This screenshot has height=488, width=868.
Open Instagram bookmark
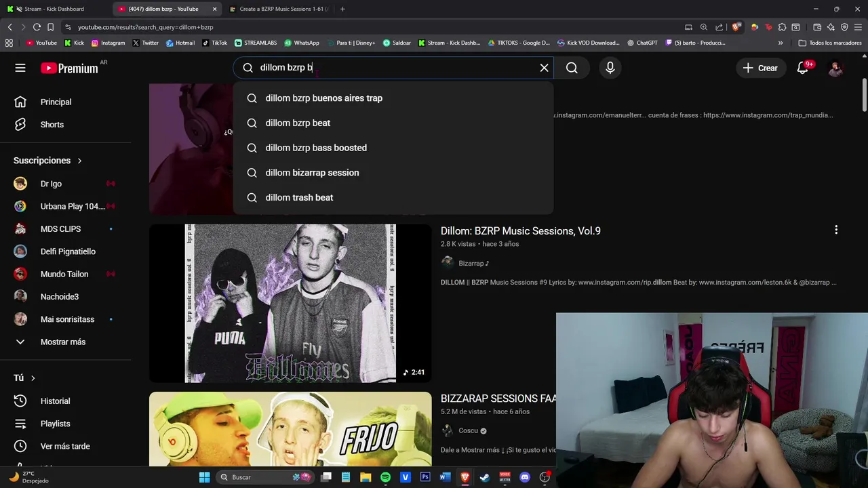(108, 43)
